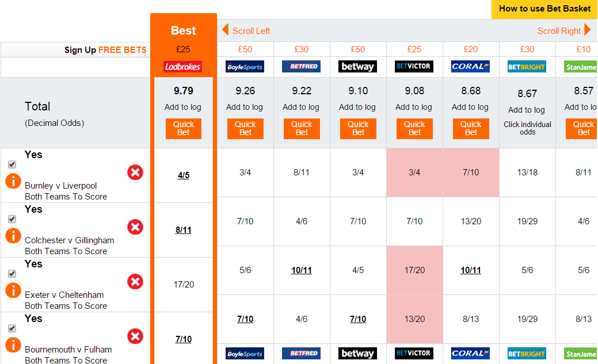
Task: Show info for Exeter v Cheltenham bet
Action: 13,290
